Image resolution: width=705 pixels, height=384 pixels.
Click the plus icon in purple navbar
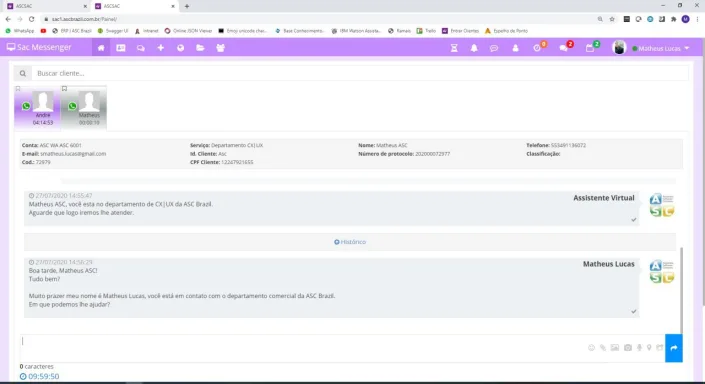161,48
